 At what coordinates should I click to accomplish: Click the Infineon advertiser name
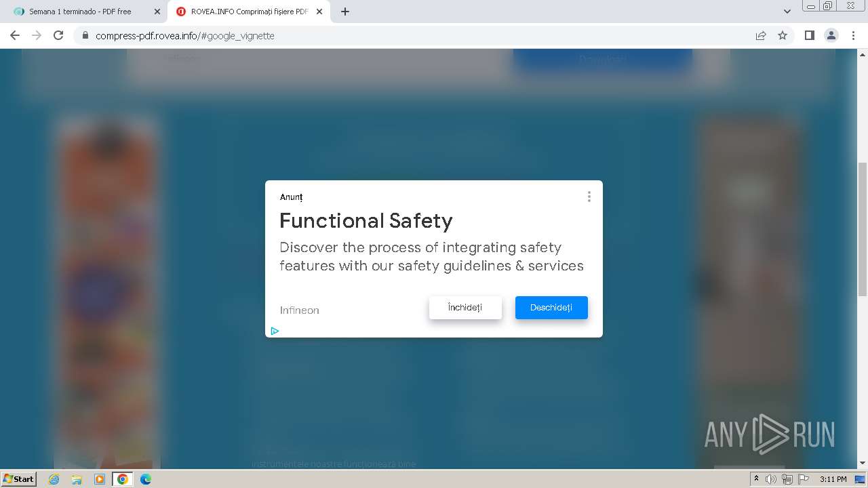coord(299,310)
